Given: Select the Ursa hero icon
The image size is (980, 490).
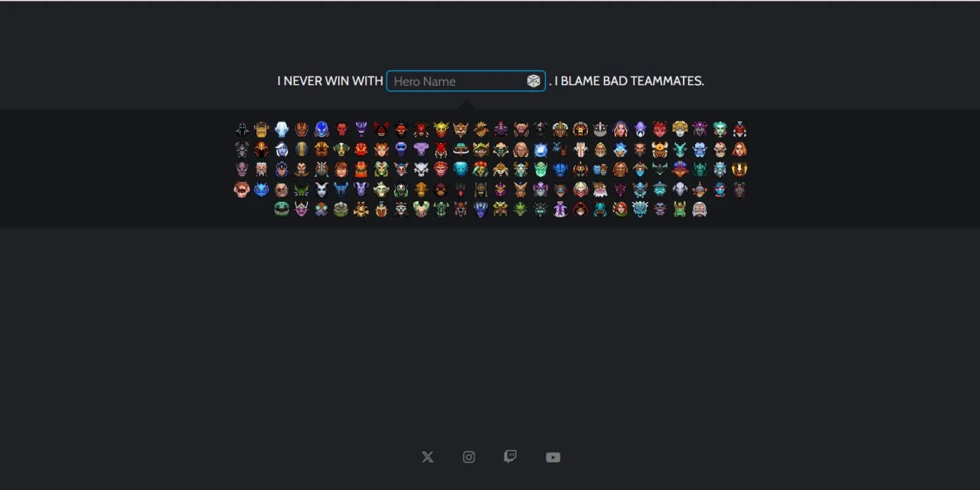Looking at the screenshot, I should point(461,209).
